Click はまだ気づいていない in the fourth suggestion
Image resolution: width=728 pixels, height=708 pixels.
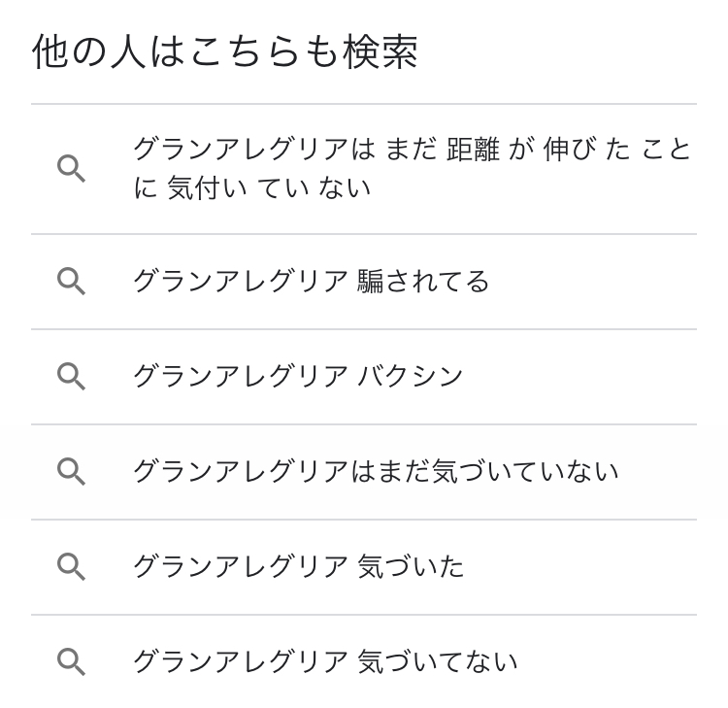click(x=483, y=471)
